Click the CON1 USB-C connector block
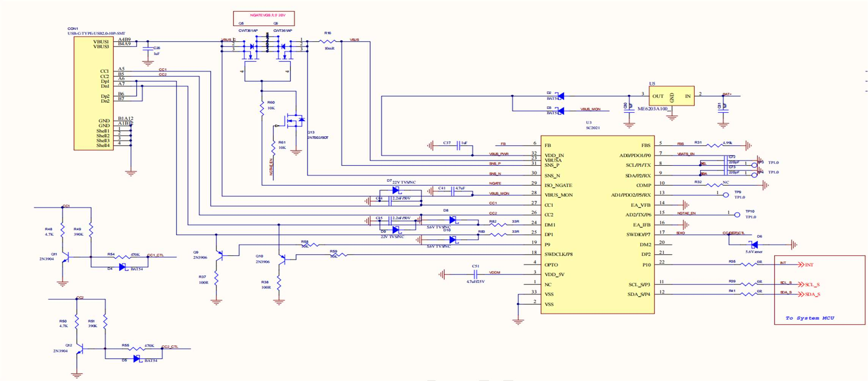The width and height of the screenshot is (868, 381). point(93,94)
